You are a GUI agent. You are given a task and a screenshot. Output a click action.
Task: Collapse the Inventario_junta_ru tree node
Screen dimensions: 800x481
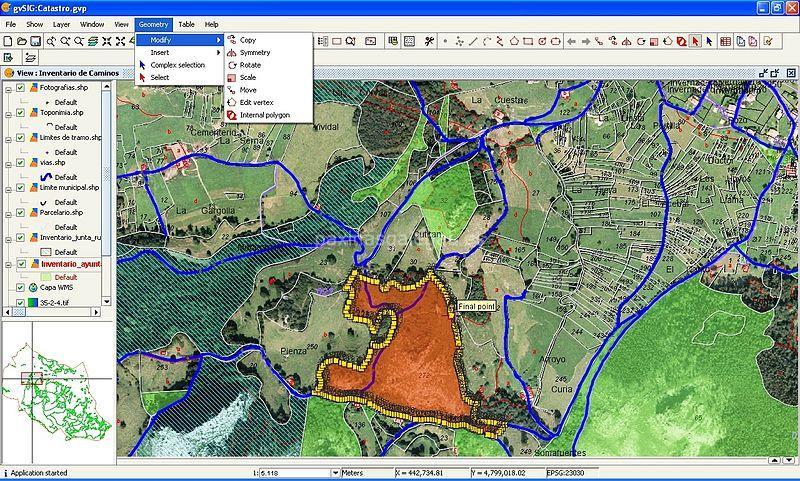click(8, 240)
